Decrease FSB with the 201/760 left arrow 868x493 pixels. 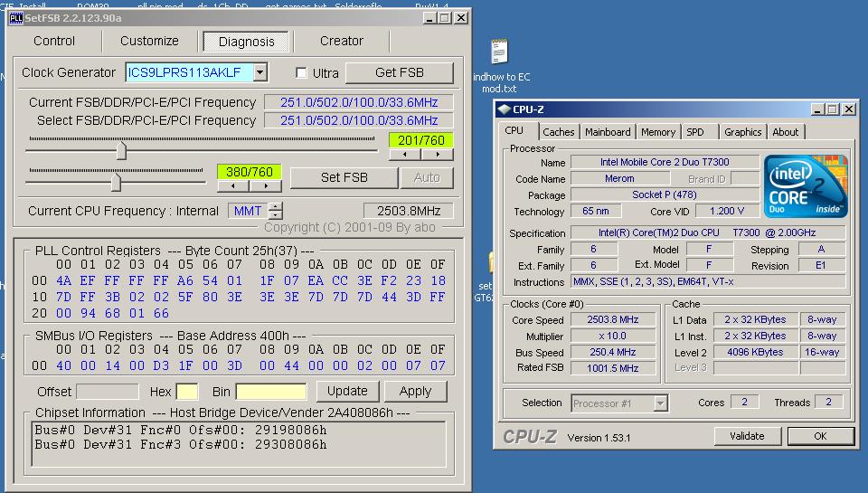coord(405,155)
